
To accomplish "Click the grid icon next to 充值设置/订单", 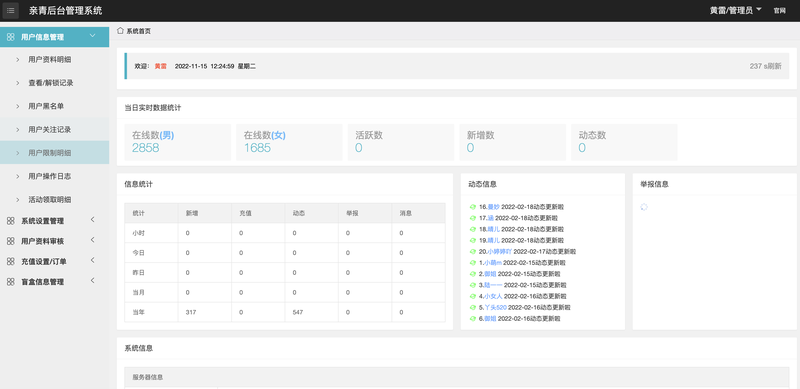I will pyautogui.click(x=11, y=261).
